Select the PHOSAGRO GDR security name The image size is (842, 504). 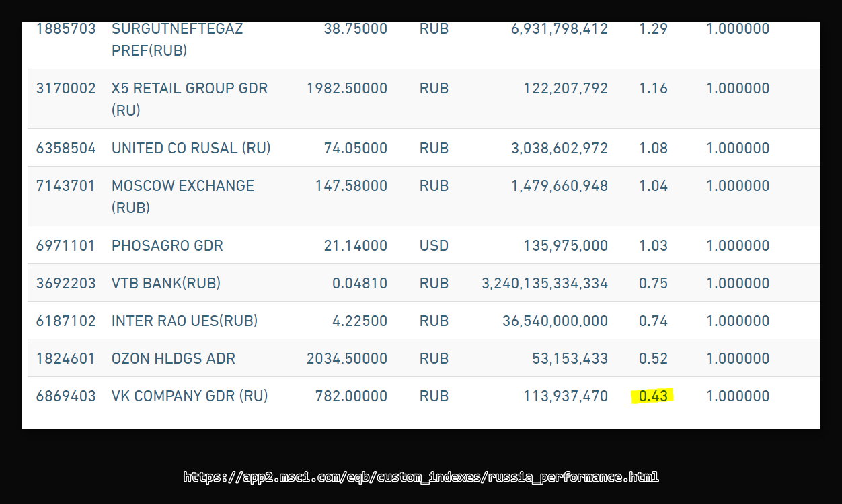point(167,246)
